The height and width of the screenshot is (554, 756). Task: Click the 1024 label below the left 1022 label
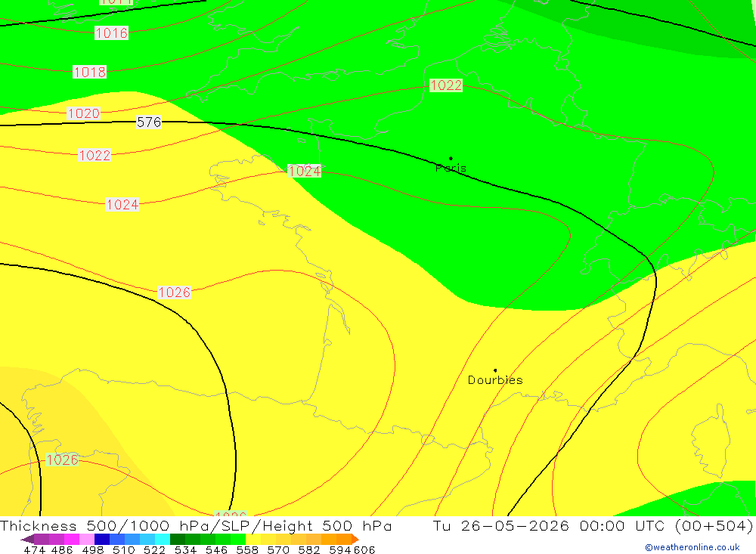(x=122, y=204)
